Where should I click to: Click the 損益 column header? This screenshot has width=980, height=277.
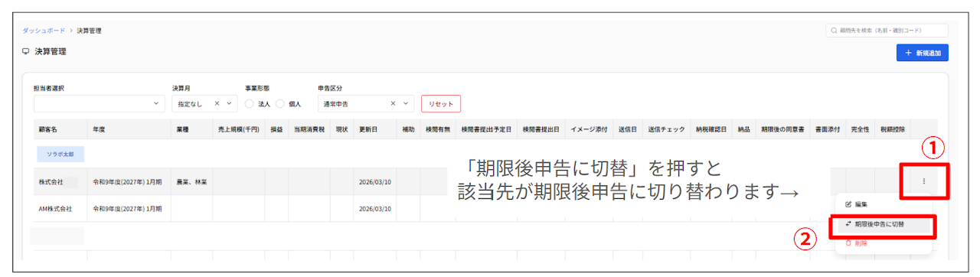[276, 129]
